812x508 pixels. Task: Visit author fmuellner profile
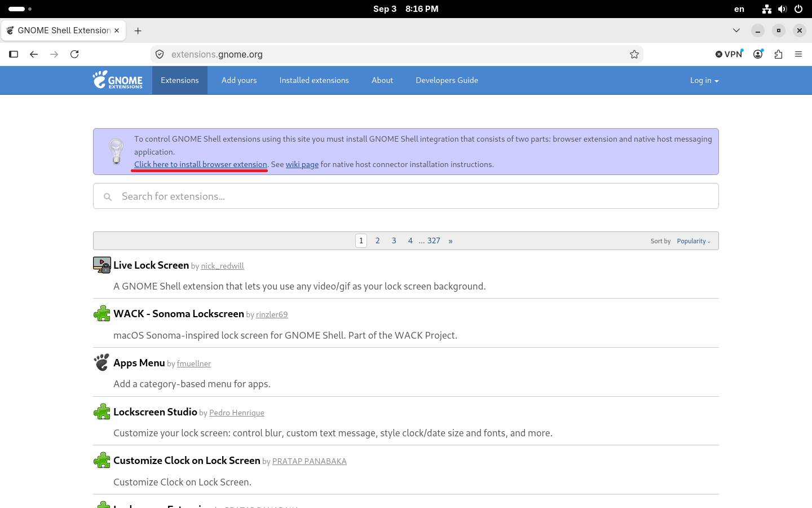[194, 364]
